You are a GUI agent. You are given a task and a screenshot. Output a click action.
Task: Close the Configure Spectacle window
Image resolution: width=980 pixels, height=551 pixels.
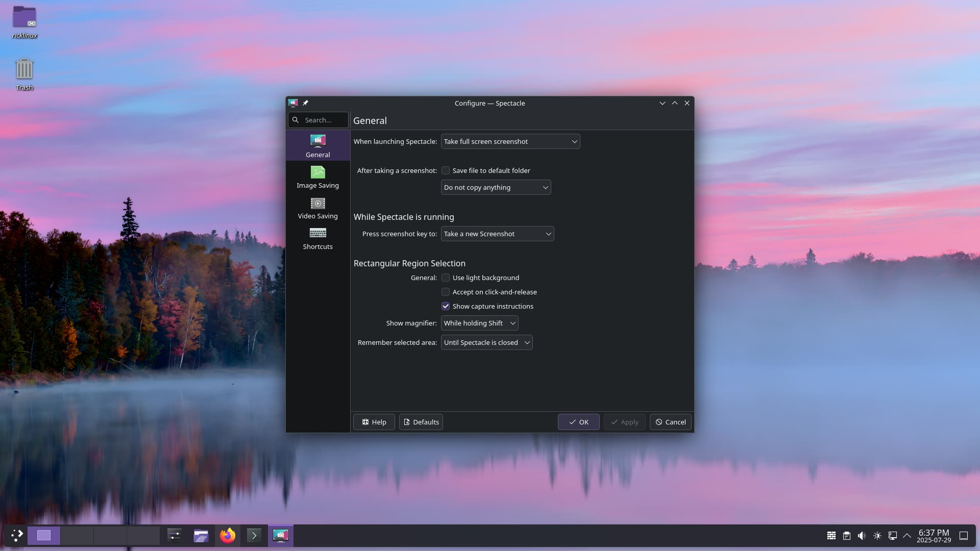(x=687, y=103)
